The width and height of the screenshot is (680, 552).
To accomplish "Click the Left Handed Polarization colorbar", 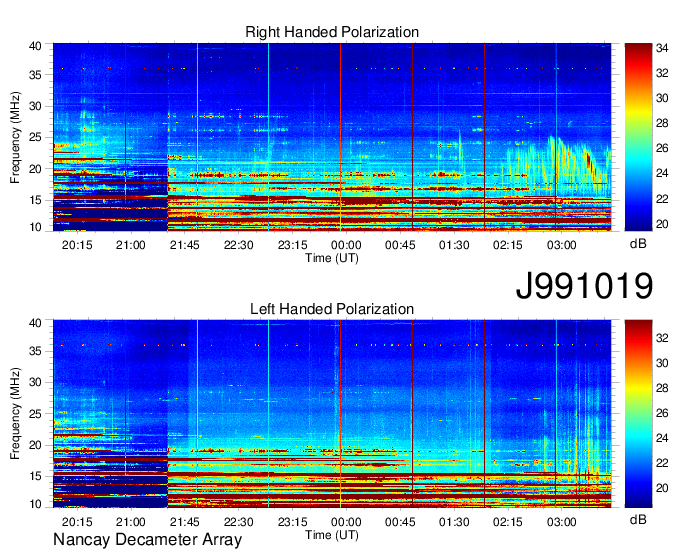I will point(638,414).
